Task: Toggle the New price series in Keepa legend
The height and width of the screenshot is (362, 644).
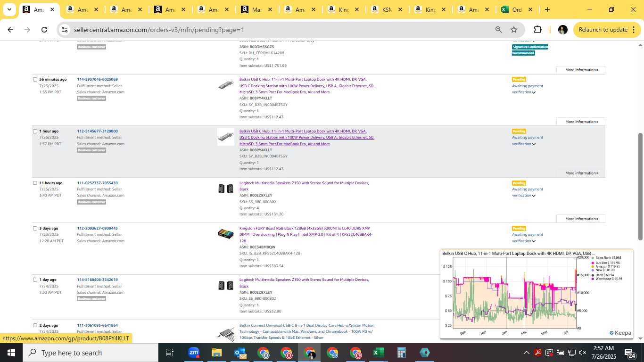Action: click(x=603, y=270)
